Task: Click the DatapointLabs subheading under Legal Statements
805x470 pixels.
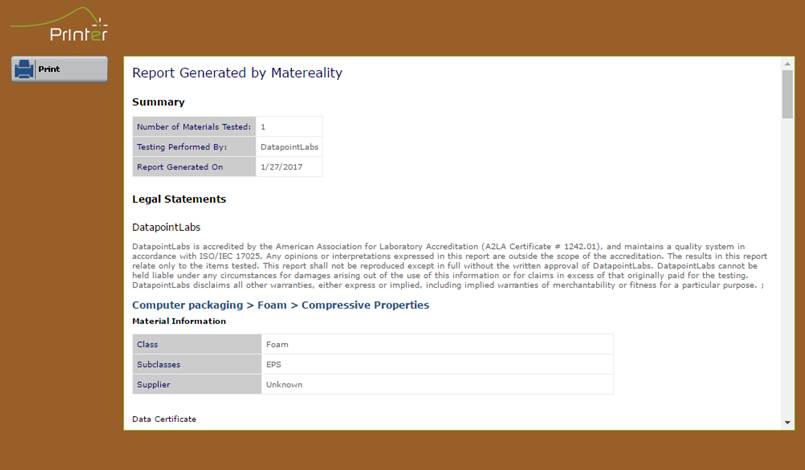Action: (x=166, y=227)
